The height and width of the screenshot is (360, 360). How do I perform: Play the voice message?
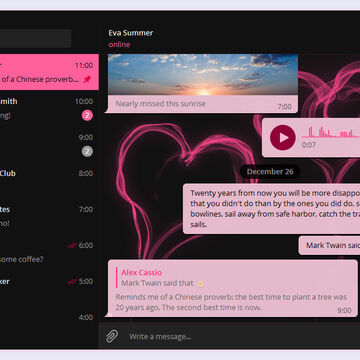coord(283,137)
